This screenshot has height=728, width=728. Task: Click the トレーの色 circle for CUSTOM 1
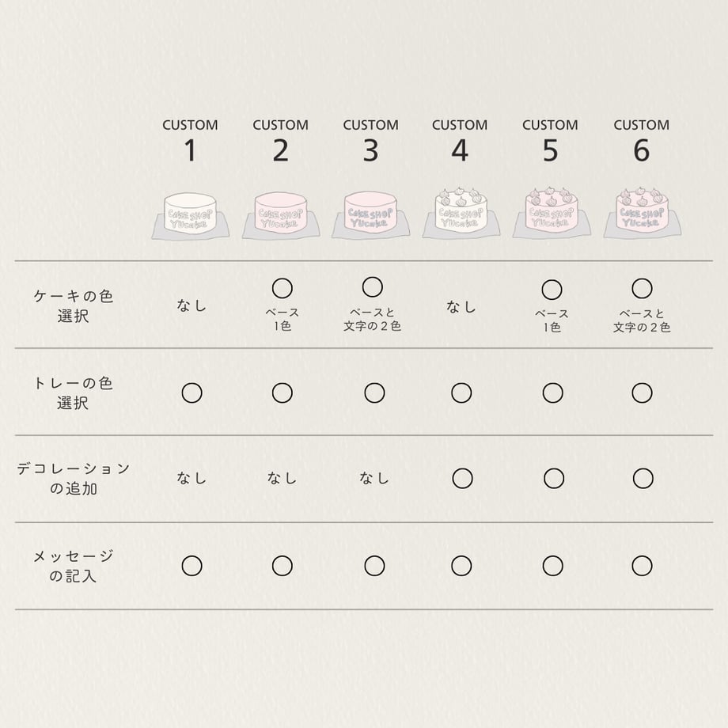click(x=191, y=392)
